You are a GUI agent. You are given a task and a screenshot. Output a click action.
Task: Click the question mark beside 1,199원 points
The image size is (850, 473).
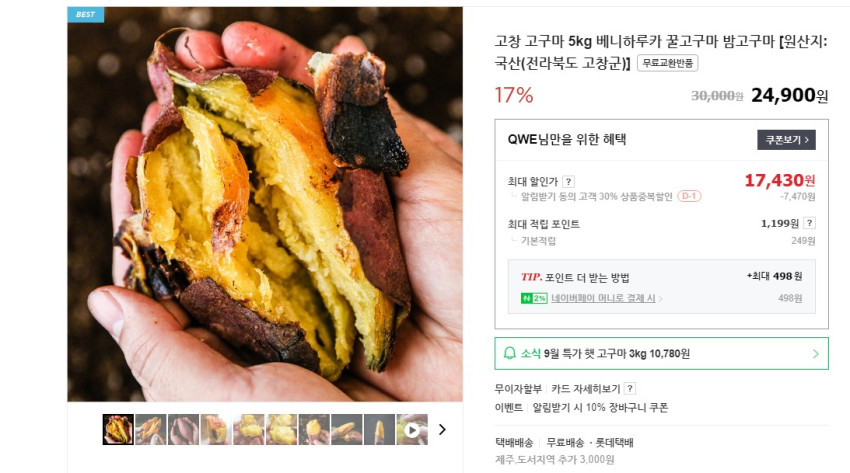coord(809,223)
